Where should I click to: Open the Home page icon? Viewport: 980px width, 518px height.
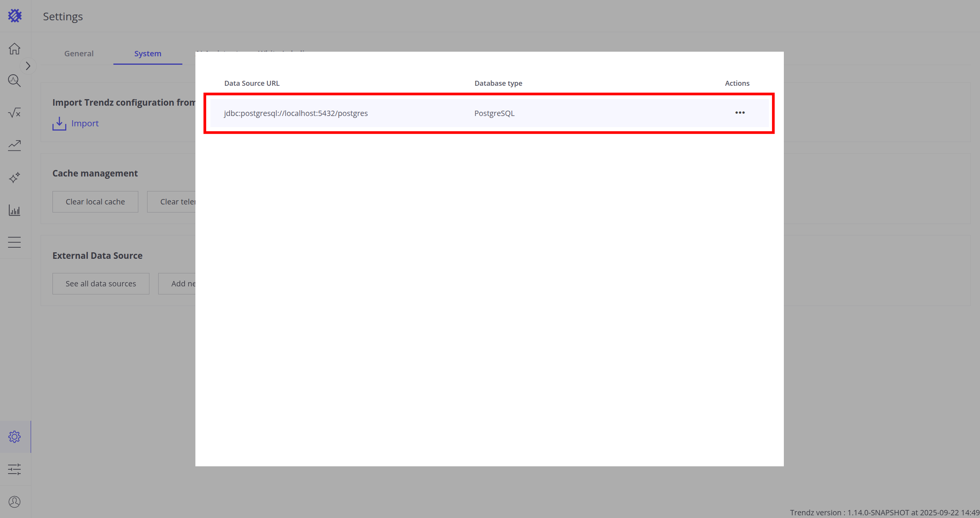[x=15, y=49]
